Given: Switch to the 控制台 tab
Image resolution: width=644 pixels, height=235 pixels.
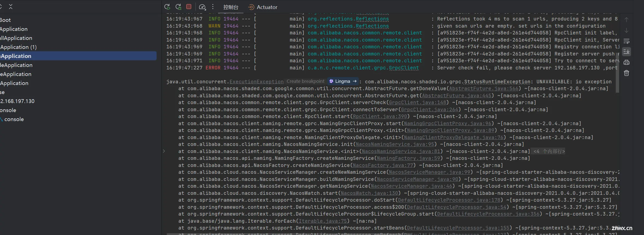Looking at the screenshot, I should 231,7.
